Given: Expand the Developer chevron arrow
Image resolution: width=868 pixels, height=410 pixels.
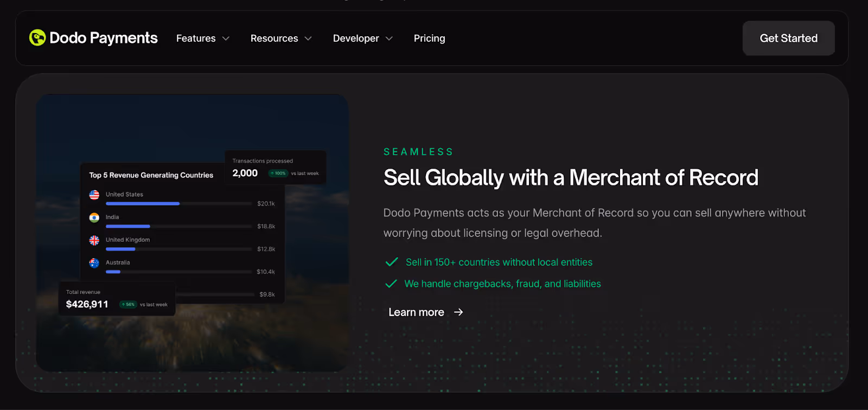Looking at the screenshot, I should [389, 39].
